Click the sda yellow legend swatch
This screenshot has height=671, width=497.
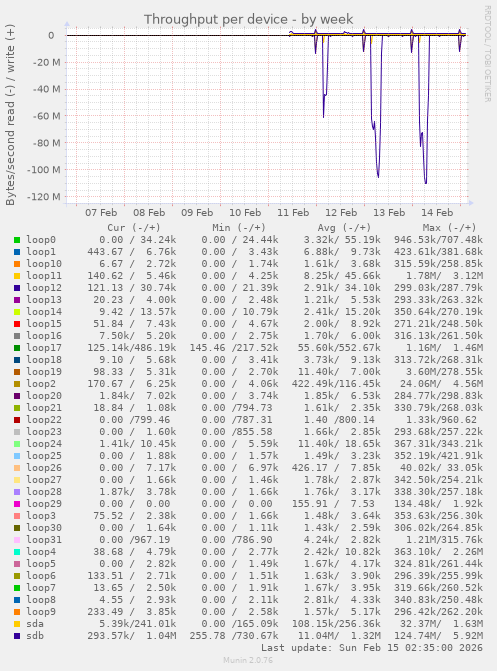coord(17,624)
